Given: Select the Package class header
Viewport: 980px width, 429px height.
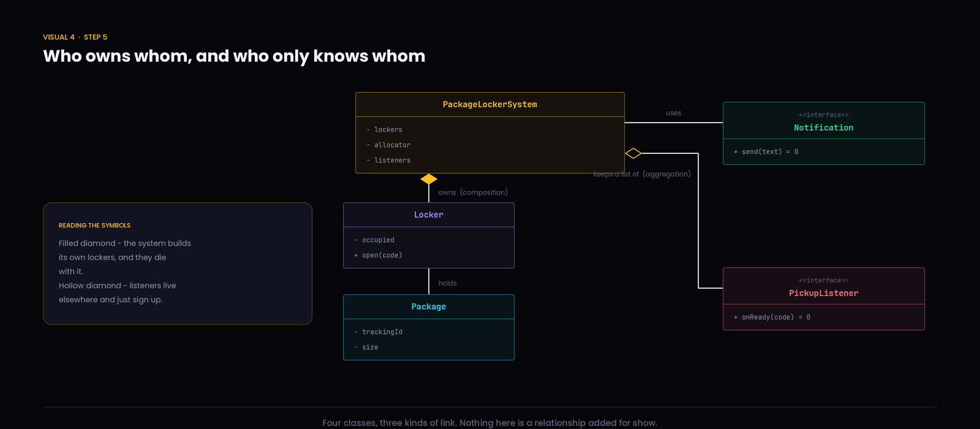Looking at the screenshot, I should pyautogui.click(x=429, y=307).
